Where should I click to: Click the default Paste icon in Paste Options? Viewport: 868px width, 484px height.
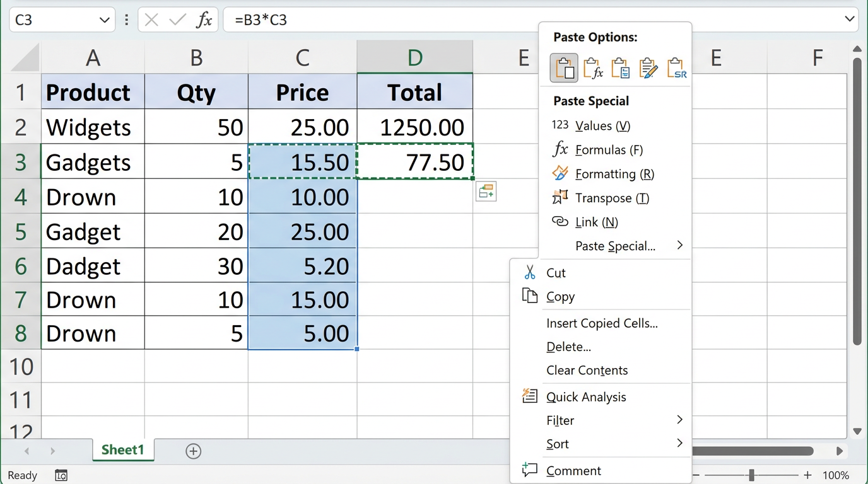coord(564,67)
